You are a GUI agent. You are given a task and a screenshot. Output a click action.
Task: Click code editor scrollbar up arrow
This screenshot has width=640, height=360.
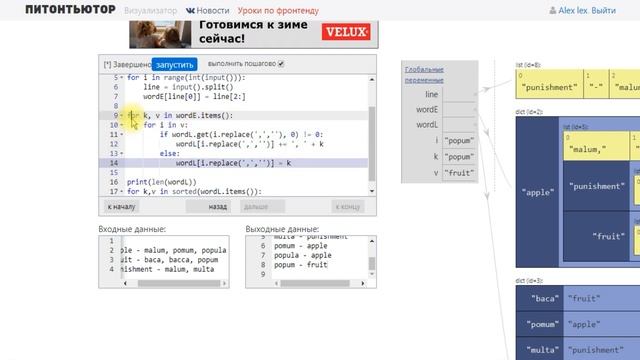372,79
